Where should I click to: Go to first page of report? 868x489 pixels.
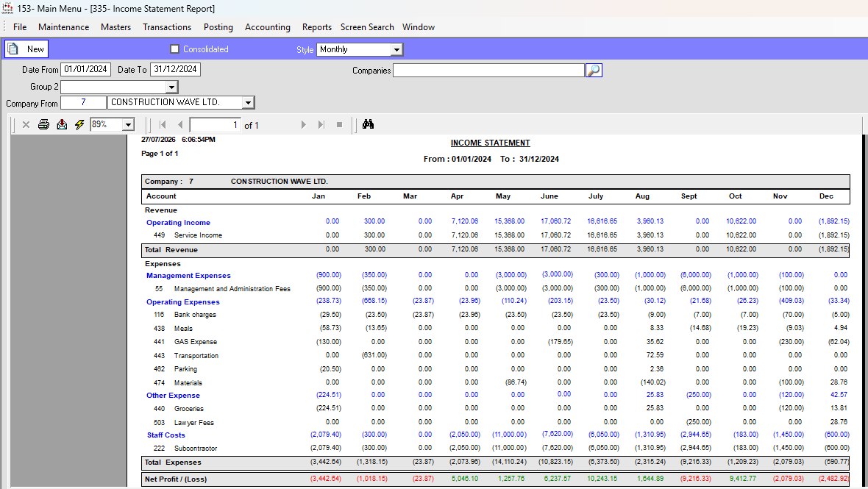(162, 124)
